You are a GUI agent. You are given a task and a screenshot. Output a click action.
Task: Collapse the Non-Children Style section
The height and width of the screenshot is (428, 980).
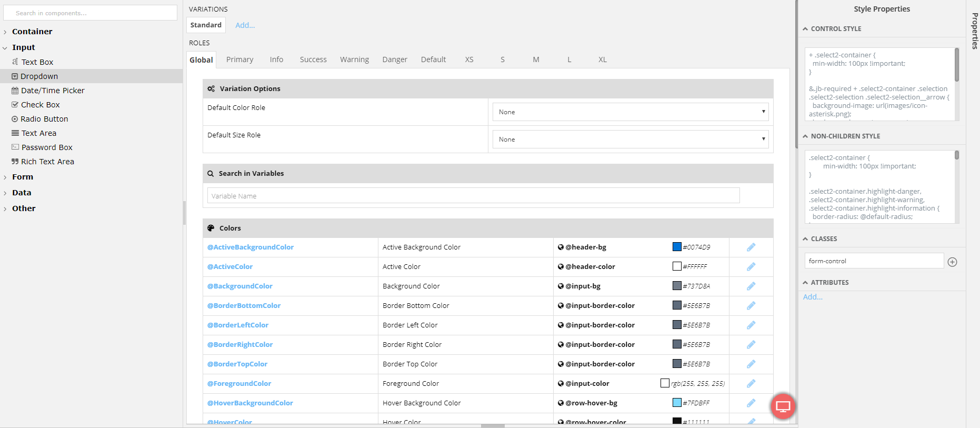point(805,136)
